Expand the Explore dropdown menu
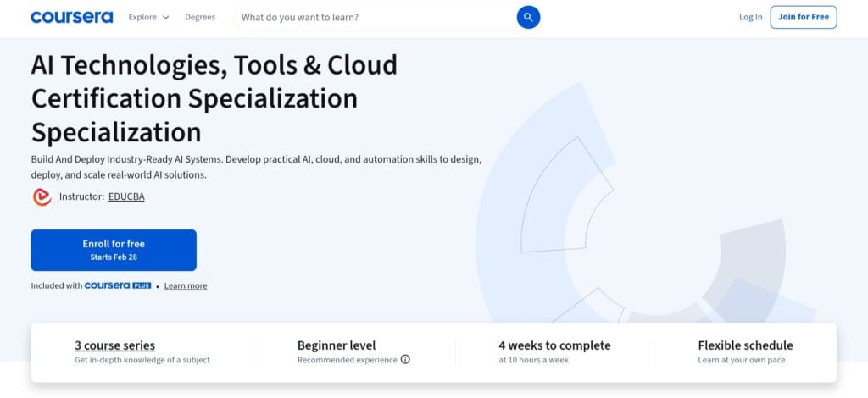The image size is (868, 398). 148,17
